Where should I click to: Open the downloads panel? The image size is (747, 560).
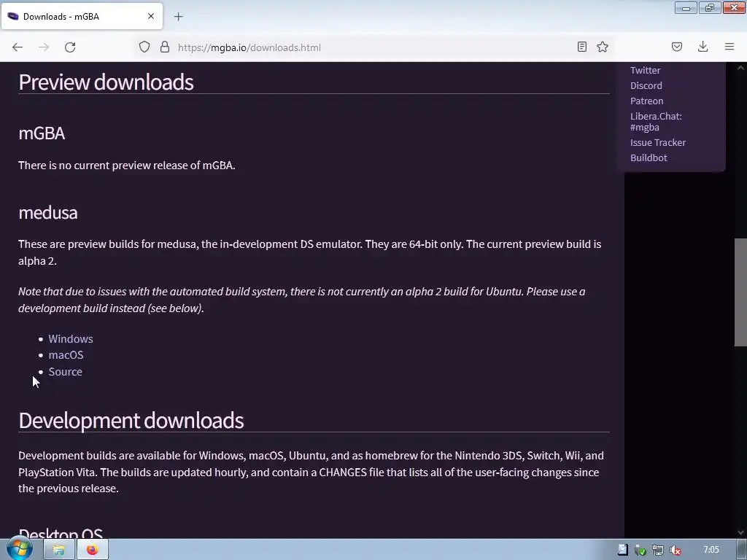pos(703,47)
